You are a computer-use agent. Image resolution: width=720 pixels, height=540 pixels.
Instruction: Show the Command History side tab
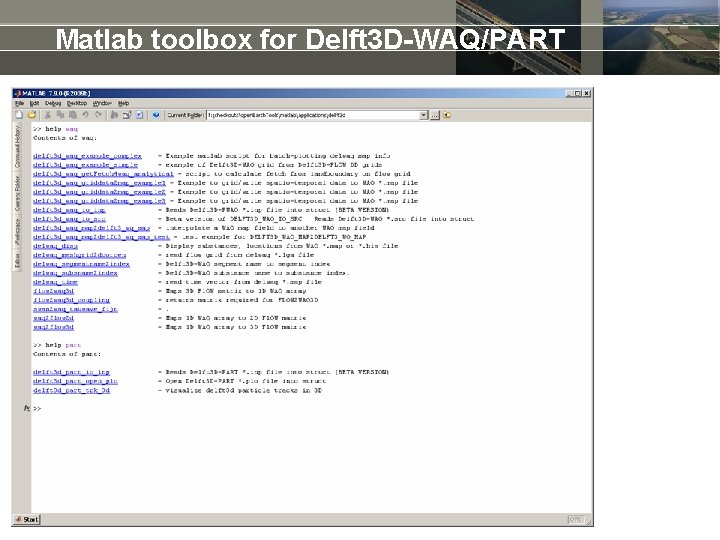pos(17,147)
